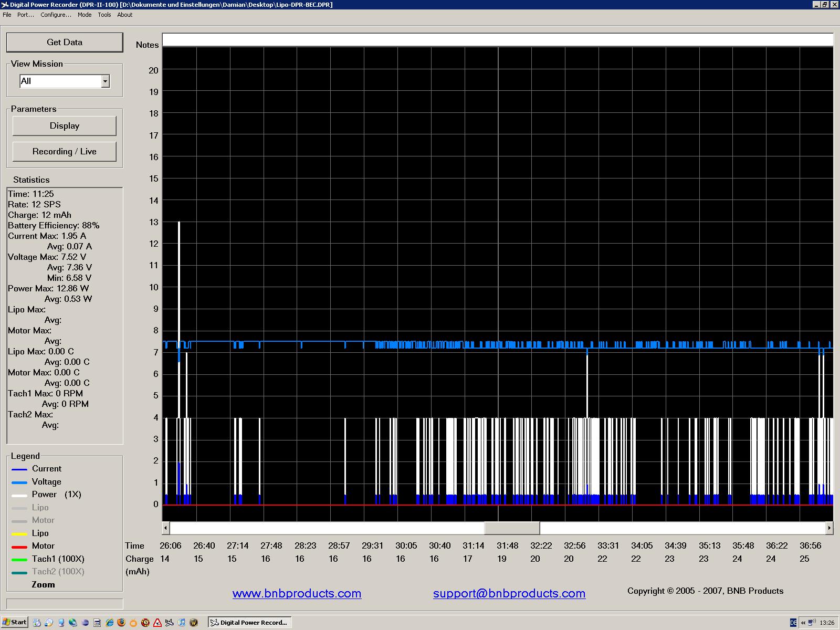Click the Rate: 12 SPS statistic
The height and width of the screenshot is (630, 840).
34,204
